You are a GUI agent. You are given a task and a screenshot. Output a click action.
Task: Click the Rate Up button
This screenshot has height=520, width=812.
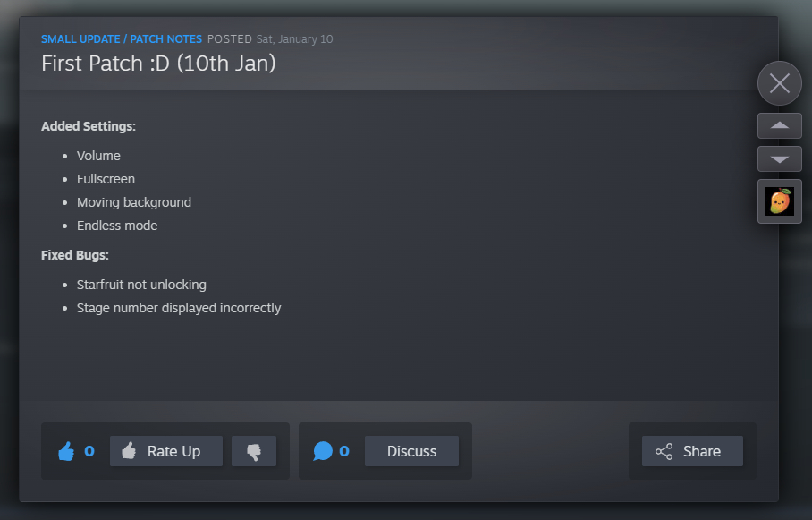point(166,451)
